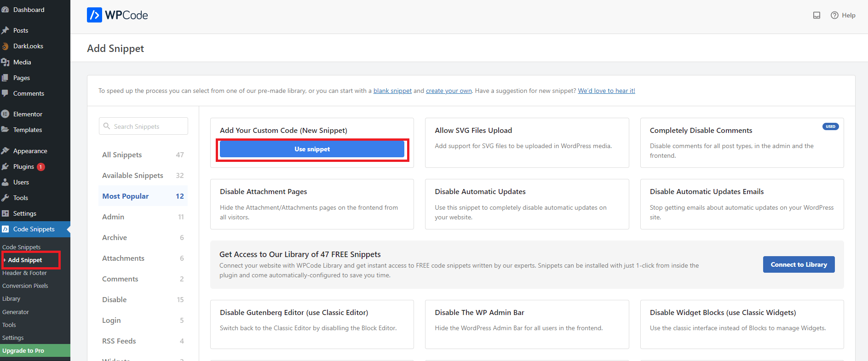The width and height of the screenshot is (868, 361).
Task: Click the WPCode logo icon
Action: [94, 15]
